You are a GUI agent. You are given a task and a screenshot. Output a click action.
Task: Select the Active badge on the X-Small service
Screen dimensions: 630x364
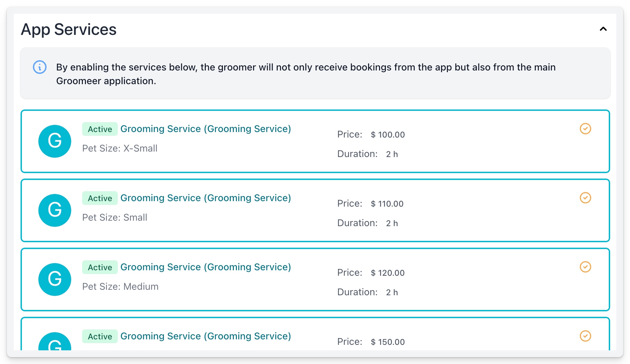pos(100,129)
